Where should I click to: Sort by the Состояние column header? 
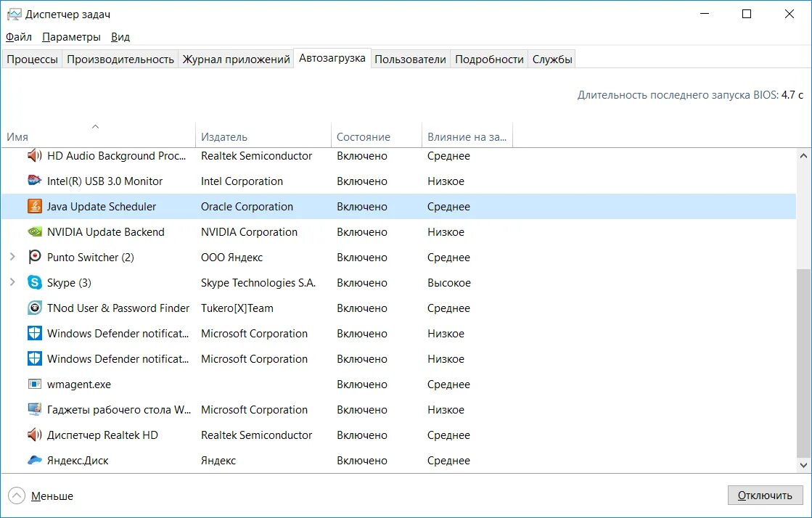tap(377, 136)
